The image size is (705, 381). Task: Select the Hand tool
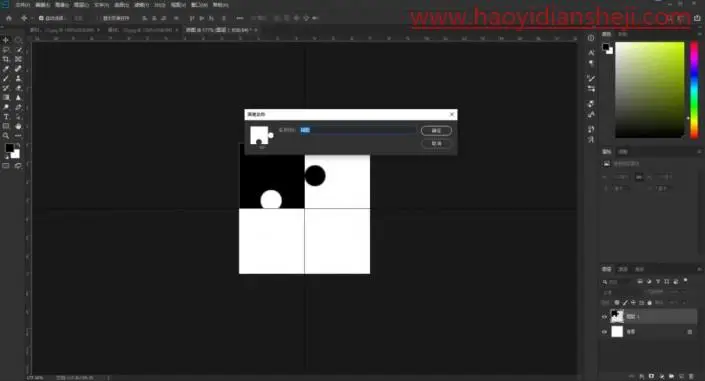pyautogui.click(x=18, y=126)
